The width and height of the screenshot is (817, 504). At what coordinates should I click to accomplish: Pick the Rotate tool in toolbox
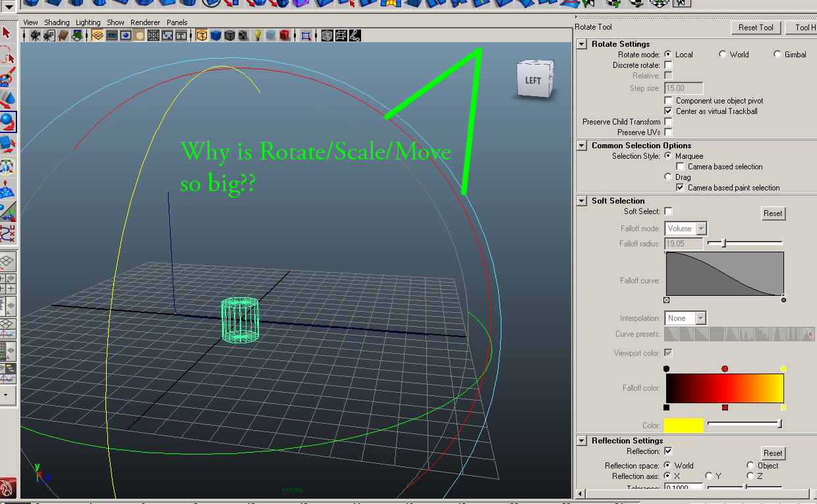[x=8, y=122]
